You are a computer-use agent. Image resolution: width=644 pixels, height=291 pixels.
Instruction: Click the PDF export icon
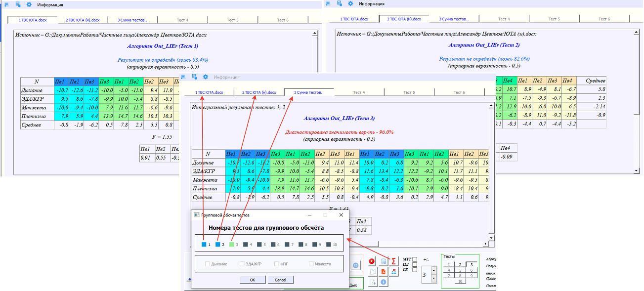(x=383, y=272)
